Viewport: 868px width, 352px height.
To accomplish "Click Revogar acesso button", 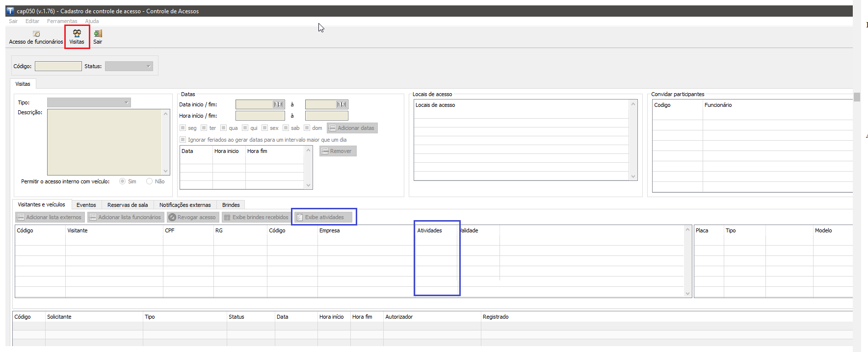I will pyautogui.click(x=192, y=217).
